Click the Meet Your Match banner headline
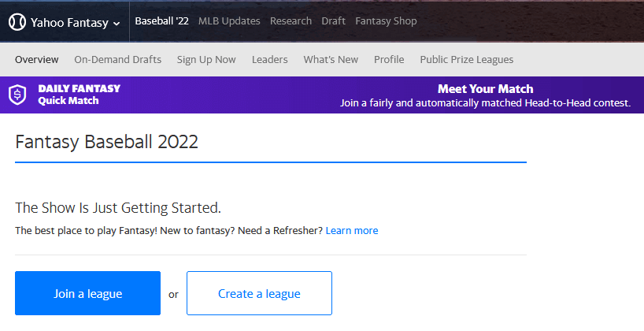Viewport: 644px width, 331px height. (x=485, y=89)
